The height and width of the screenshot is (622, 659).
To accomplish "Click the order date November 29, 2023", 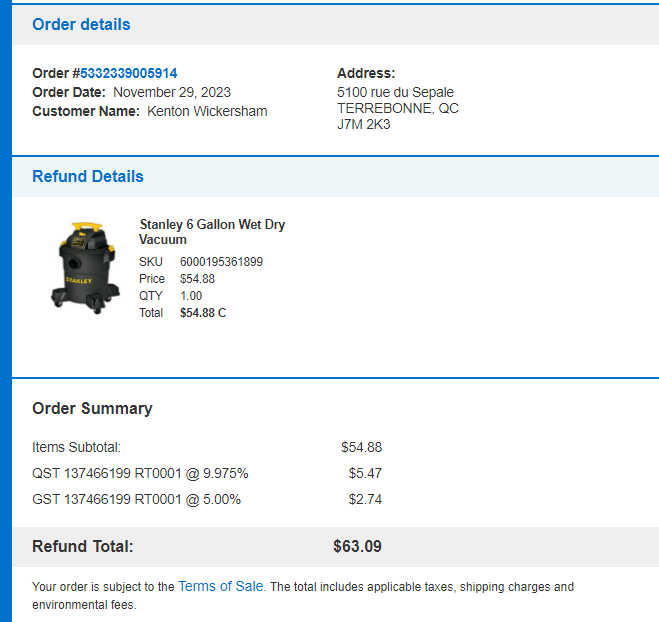I will (x=172, y=92).
